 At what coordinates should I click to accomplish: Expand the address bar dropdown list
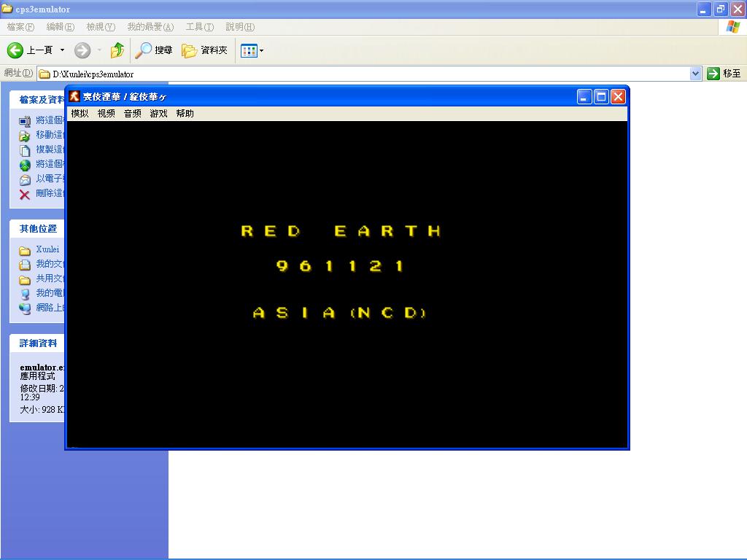pos(695,74)
